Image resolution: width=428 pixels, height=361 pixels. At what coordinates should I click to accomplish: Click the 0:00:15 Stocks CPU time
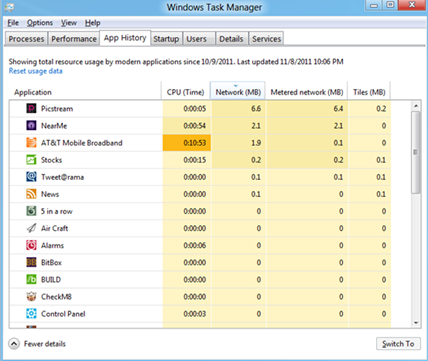point(195,160)
